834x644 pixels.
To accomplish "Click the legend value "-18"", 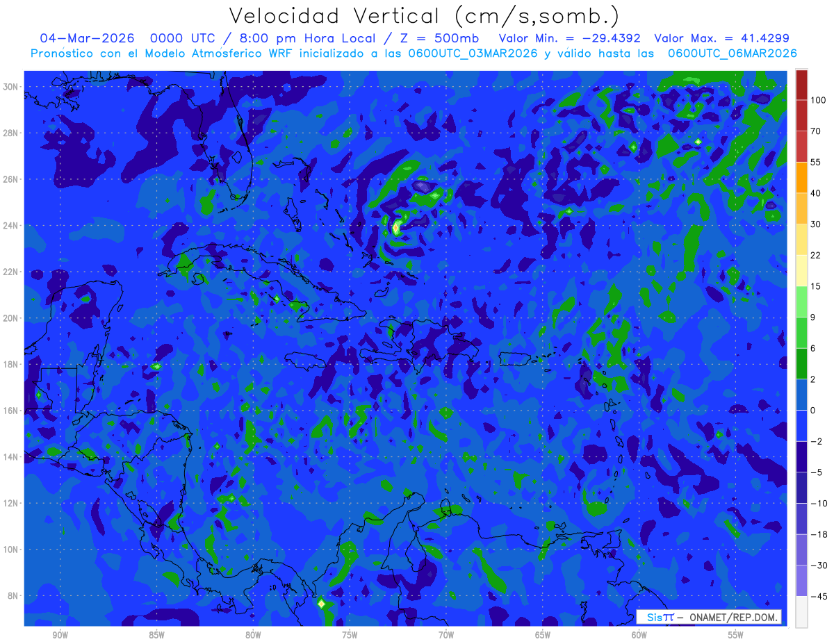I will pyautogui.click(x=818, y=534).
